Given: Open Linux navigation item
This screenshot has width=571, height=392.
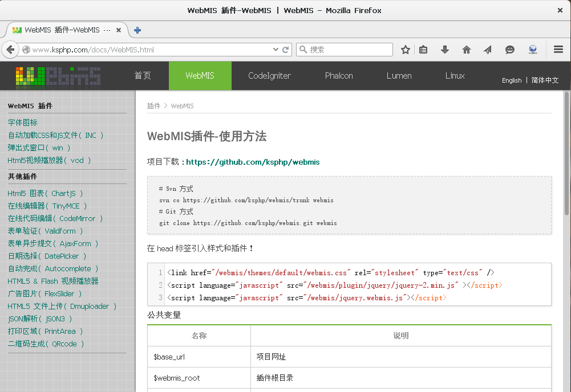Looking at the screenshot, I should (x=455, y=76).
